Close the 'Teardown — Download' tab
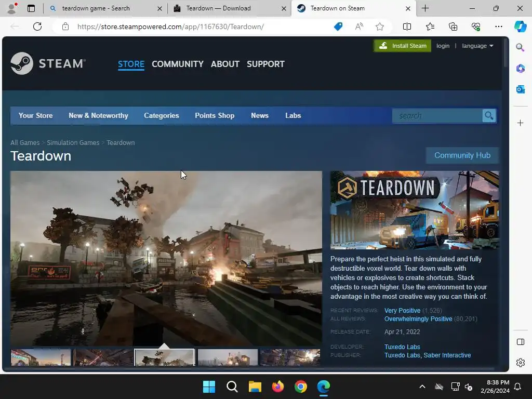This screenshot has height=399, width=532. pyautogui.click(x=284, y=8)
